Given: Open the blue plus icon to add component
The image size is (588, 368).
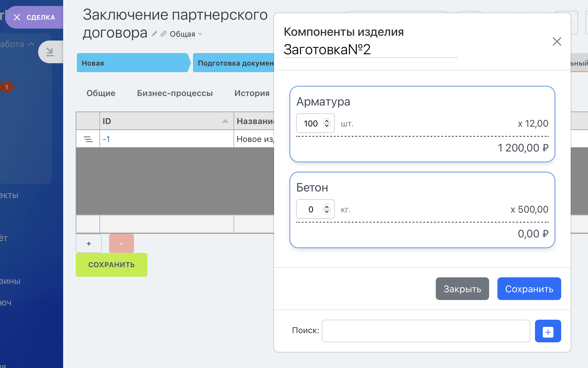Looking at the screenshot, I should [548, 331].
